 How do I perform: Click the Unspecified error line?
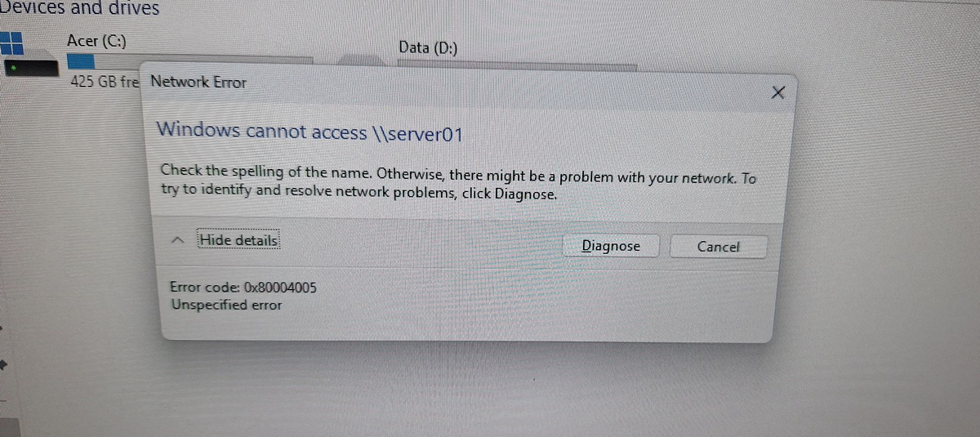tap(226, 305)
